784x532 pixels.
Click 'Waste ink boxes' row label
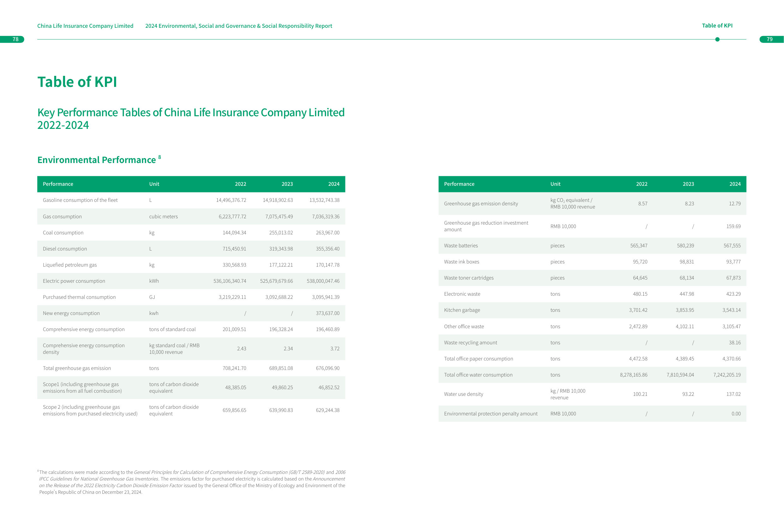pos(461,262)
